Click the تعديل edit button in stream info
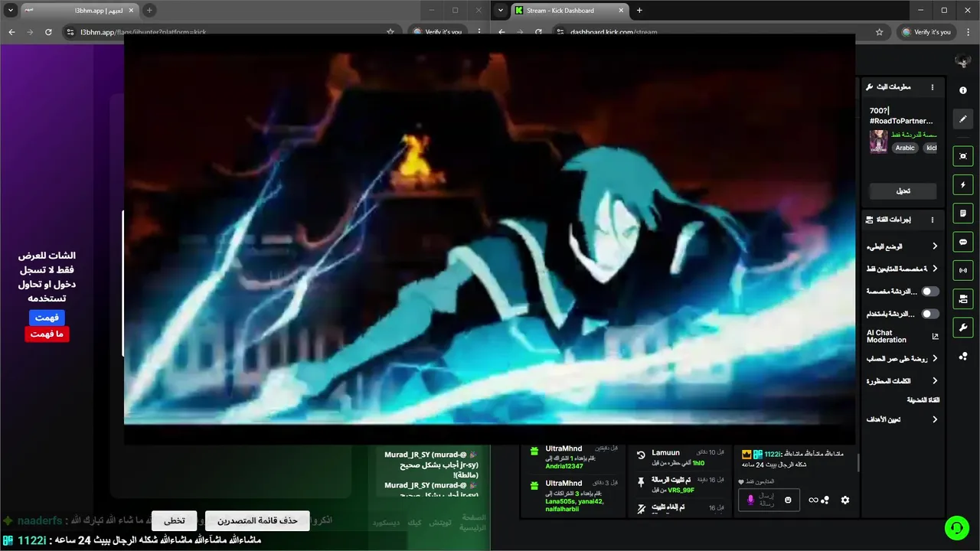Viewport: 980px width, 551px height. 903,191
